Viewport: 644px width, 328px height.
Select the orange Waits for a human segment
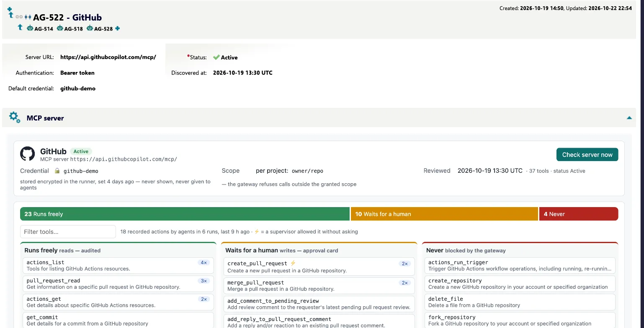pos(444,214)
